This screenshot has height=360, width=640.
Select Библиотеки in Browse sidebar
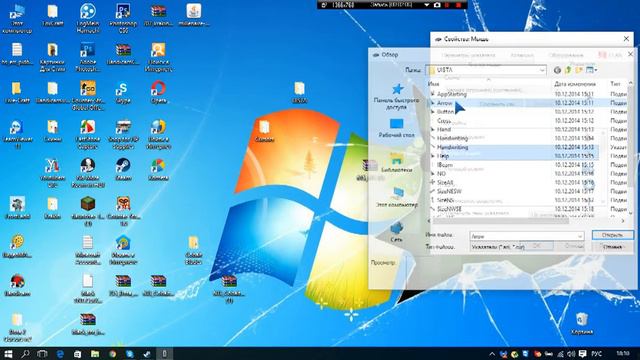pyautogui.click(x=396, y=162)
